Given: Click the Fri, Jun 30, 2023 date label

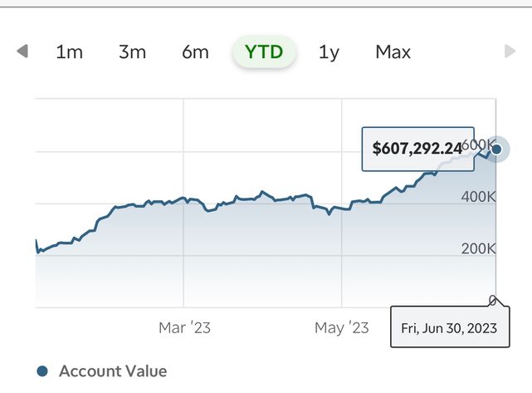Looking at the screenshot, I should pyautogui.click(x=449, y=327).
